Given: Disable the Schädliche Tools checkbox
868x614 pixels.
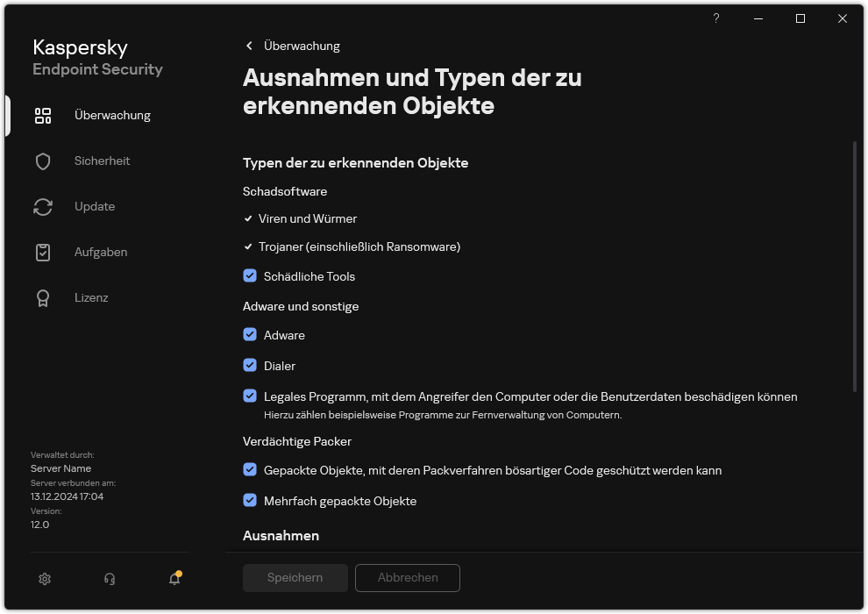Looking at the screenshot, I should click(x=250, y=275).
